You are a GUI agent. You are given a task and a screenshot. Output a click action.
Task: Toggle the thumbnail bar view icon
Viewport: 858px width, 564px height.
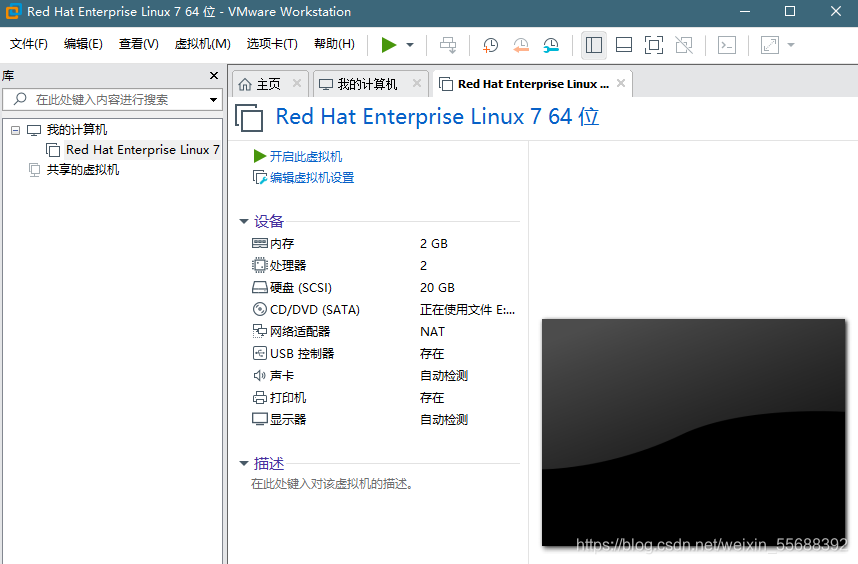pos(624,45)
